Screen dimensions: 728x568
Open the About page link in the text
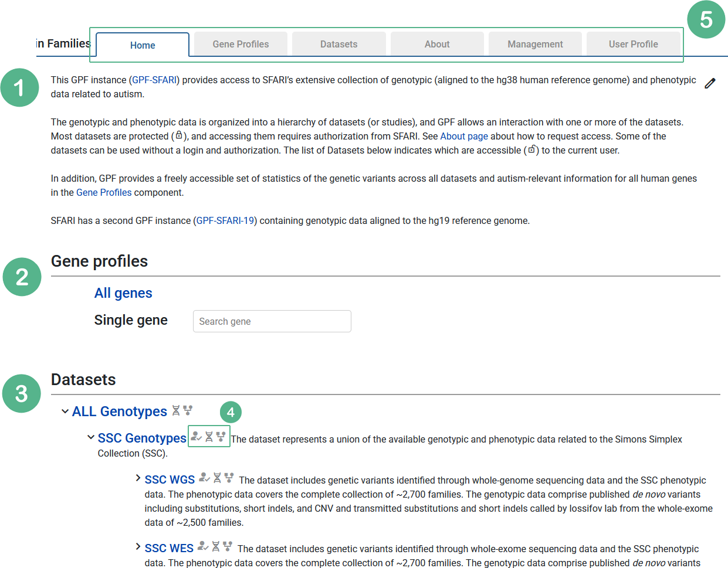464,136
